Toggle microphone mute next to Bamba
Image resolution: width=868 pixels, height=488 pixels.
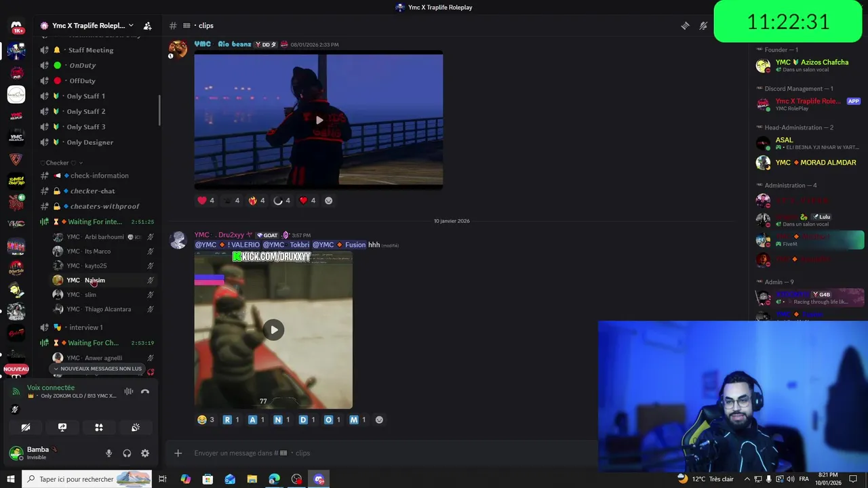pyautogui.click(x=108, y=453)
